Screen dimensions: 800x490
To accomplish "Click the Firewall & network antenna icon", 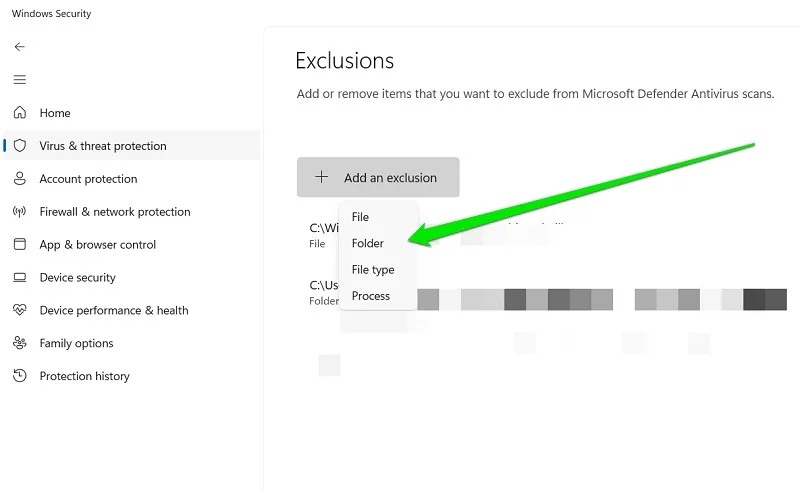I will 19,211.
